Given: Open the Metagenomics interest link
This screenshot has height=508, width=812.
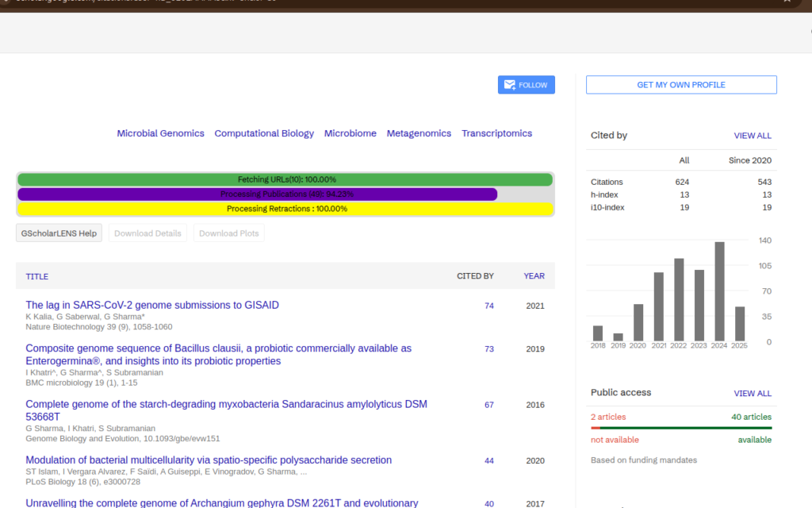Looking at the screenshot, I should pos(419,133).
